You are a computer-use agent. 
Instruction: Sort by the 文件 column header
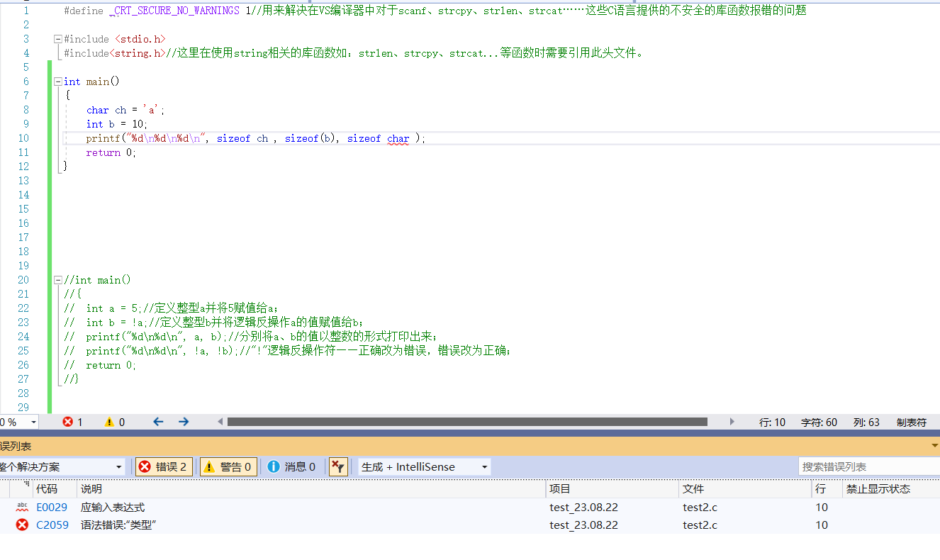point(745,488)
